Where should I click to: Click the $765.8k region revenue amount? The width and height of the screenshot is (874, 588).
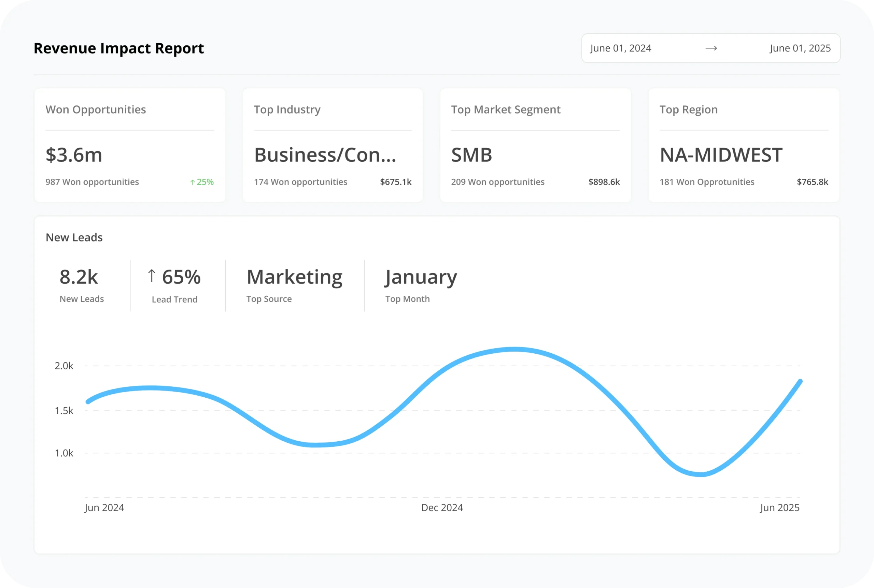tap(812, 182)
